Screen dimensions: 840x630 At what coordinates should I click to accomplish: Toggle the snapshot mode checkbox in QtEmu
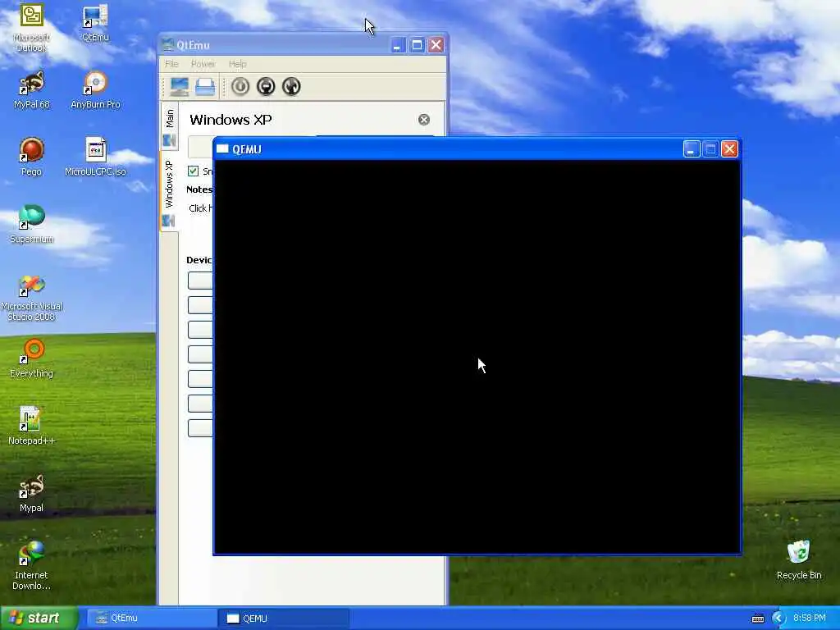[194, 171]
